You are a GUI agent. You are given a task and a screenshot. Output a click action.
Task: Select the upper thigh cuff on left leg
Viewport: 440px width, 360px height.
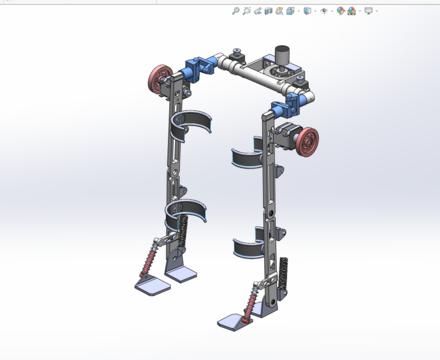[x=191, y=125]
